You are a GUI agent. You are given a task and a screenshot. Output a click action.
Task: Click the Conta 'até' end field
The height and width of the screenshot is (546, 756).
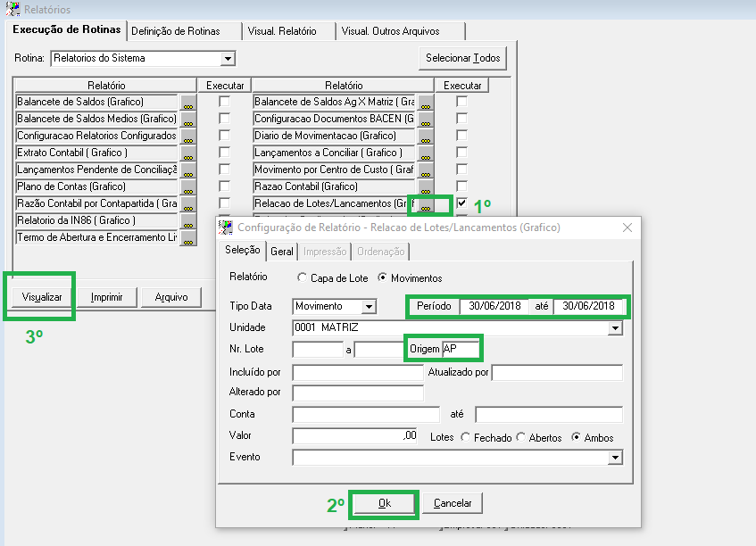(x=549, y=415)
